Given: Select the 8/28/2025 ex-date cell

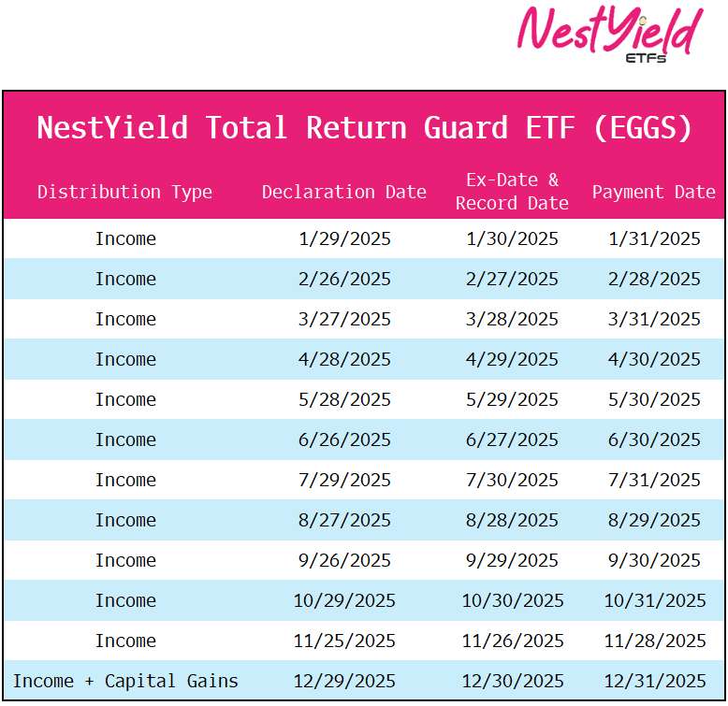Looking at the screenshot, I should click(512, 520).
